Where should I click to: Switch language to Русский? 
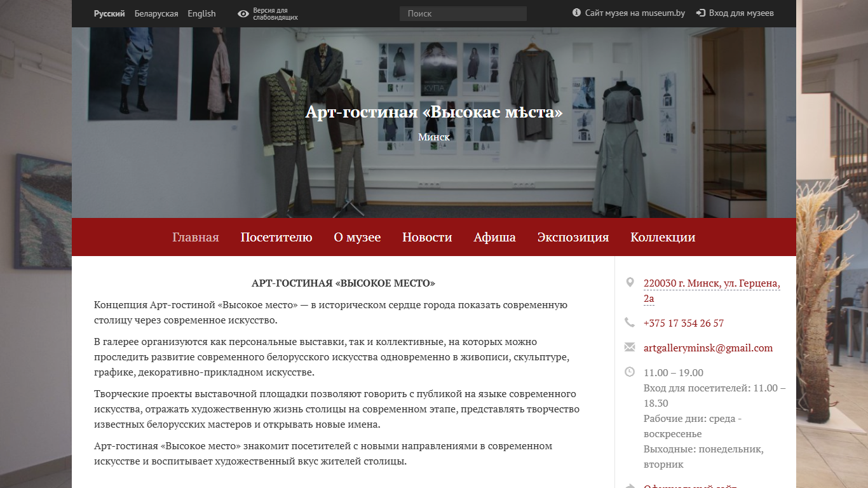(109, 13)
